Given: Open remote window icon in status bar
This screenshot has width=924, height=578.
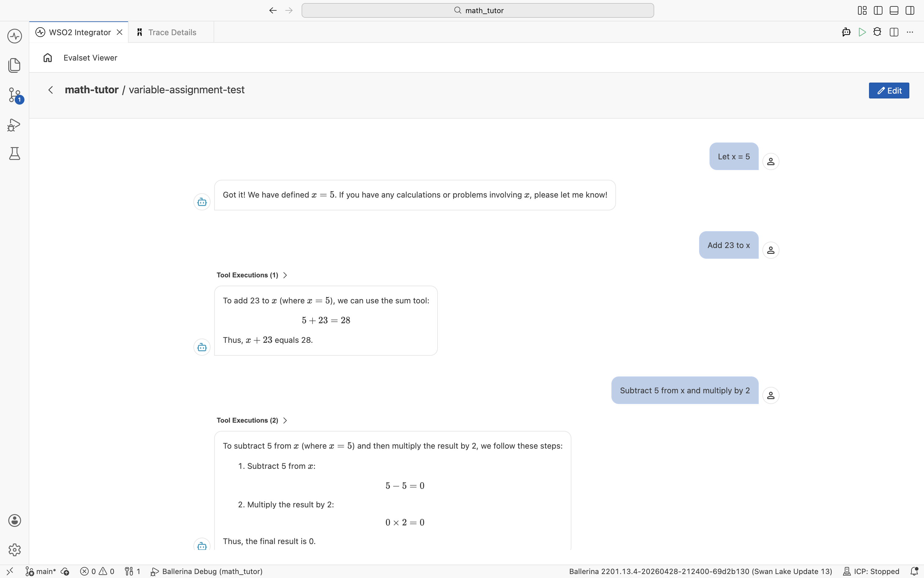Looking at the screenshot, I should (x=10, y=572).
